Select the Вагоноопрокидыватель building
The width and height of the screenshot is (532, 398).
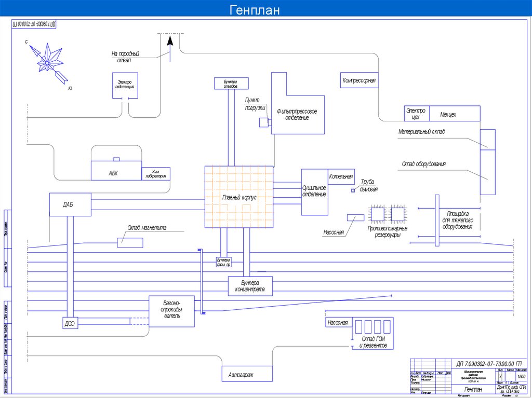pos(171,311)
